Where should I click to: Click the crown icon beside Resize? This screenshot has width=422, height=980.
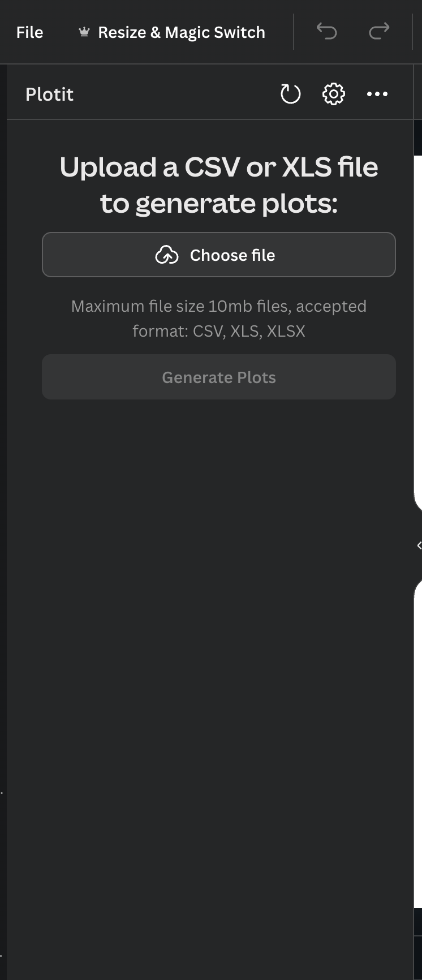84,32
